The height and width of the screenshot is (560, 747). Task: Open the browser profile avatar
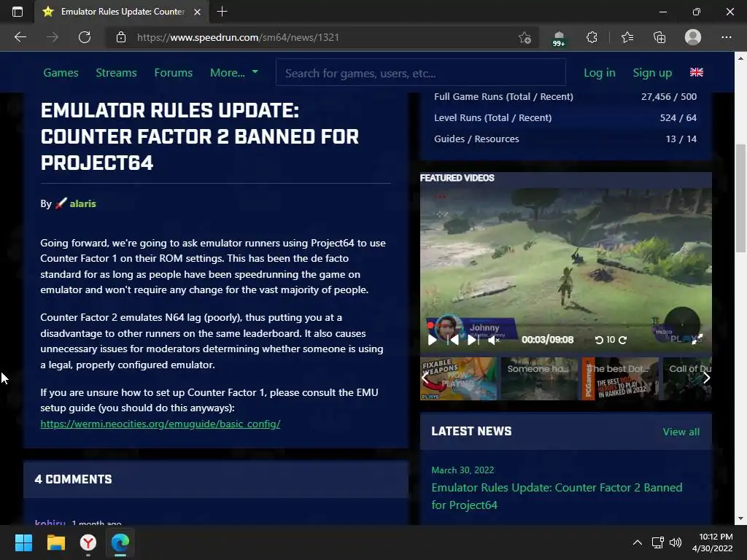point(693,37)
